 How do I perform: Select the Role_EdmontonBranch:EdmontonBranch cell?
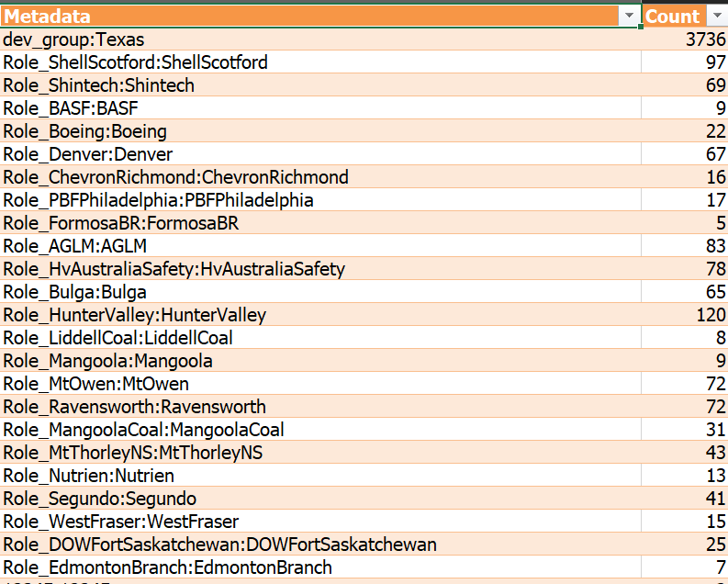320,567
